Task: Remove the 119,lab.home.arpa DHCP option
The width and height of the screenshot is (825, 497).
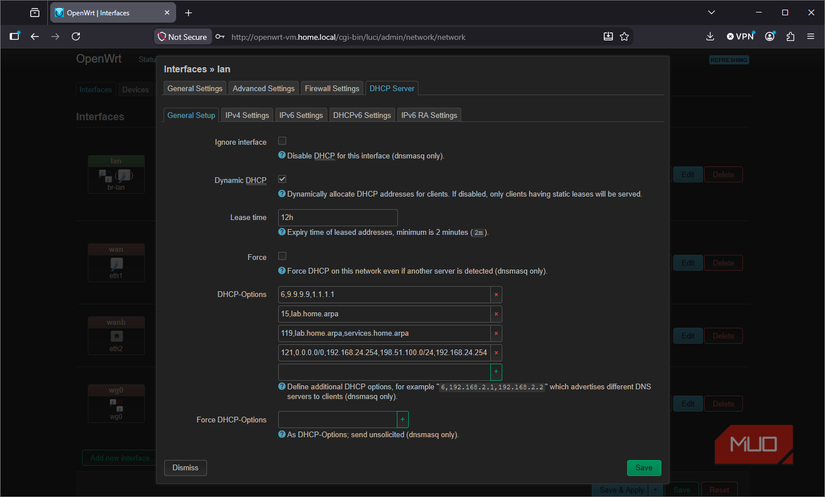Action: pos(496,333)
